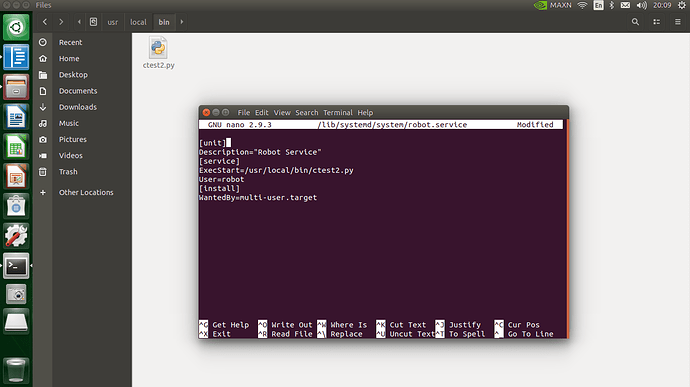This screenshot has width=690, height=387.
Task: Click the Other Locations plus icon
Action: (x=43, y=192)
